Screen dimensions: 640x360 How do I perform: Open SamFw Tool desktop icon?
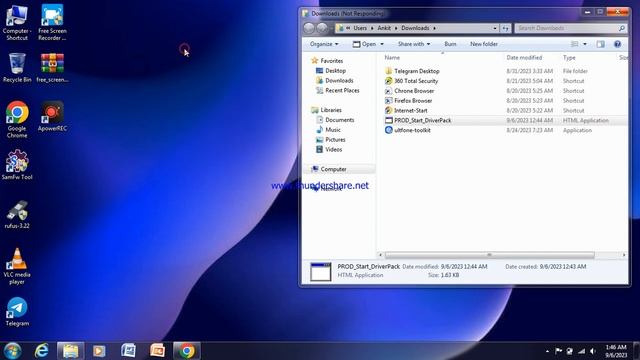click(17, 165)
